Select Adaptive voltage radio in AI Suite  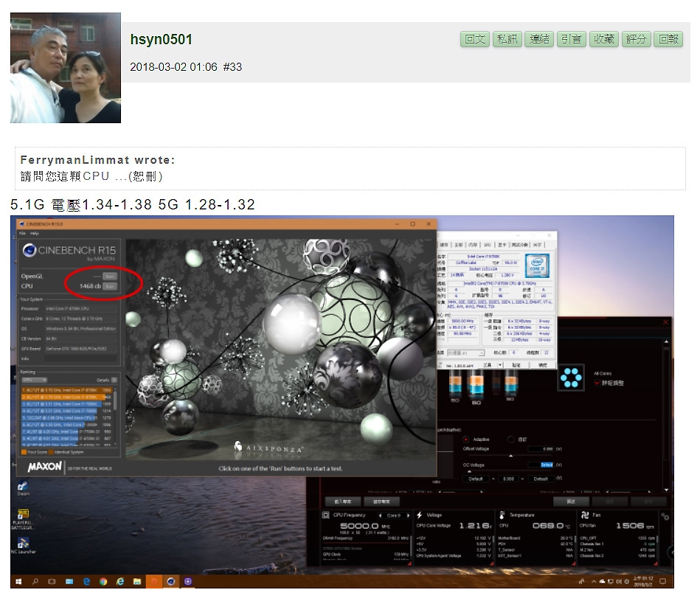coord(466,440)
